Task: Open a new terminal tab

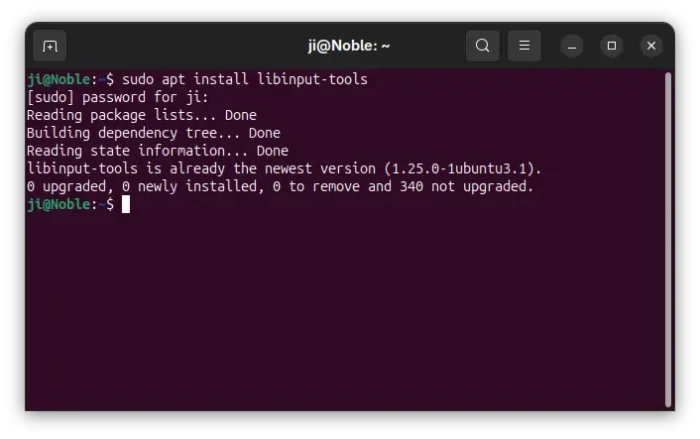Action: (49, 46)
